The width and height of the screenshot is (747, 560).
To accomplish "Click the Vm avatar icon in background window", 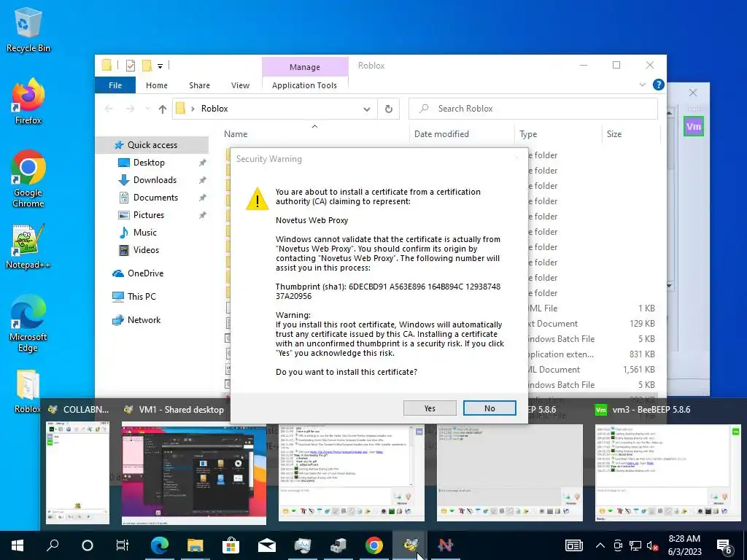I will pos(694,126).
